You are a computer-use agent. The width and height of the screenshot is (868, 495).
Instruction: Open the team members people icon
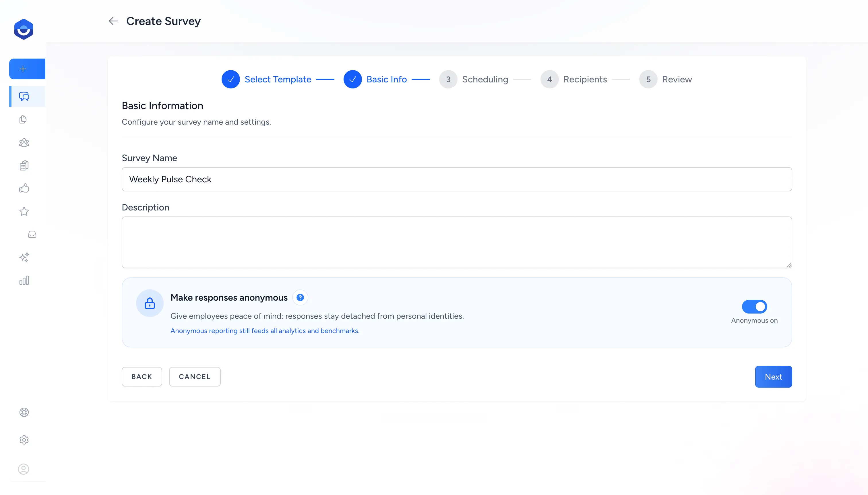tap(23, 142)
